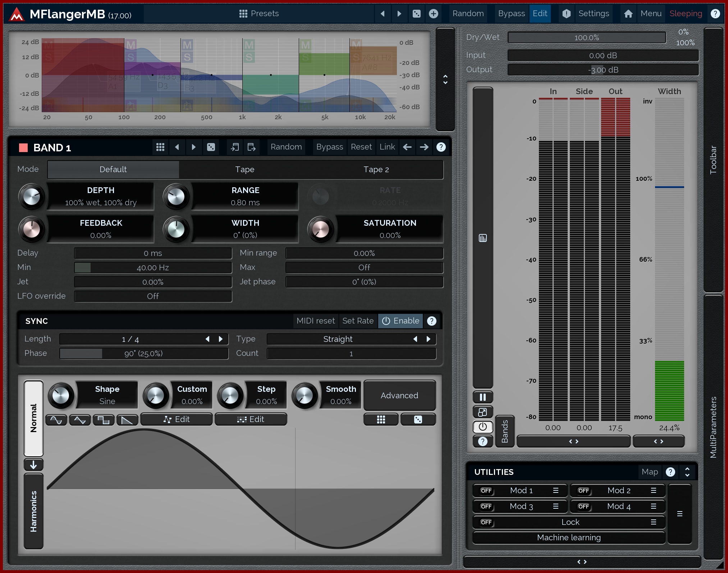Toggle Mod 1 OFF switch

486,491
